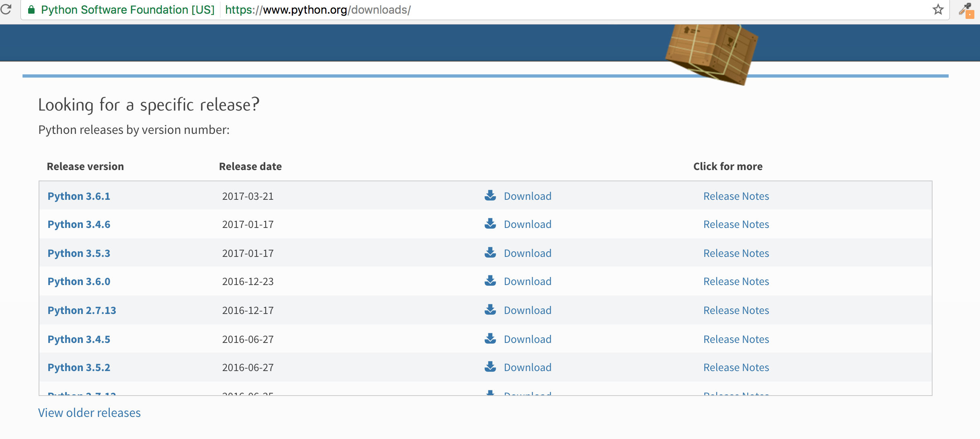Click Python 2.7.13 version link
The width and height of the screenshot is (980, 439).
coord(82,310)
